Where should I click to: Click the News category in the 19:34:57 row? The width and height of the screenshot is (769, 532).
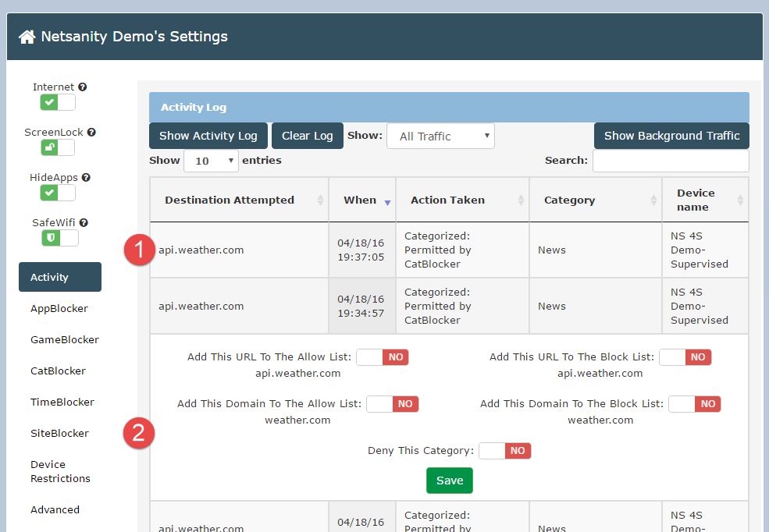[552, 306]
